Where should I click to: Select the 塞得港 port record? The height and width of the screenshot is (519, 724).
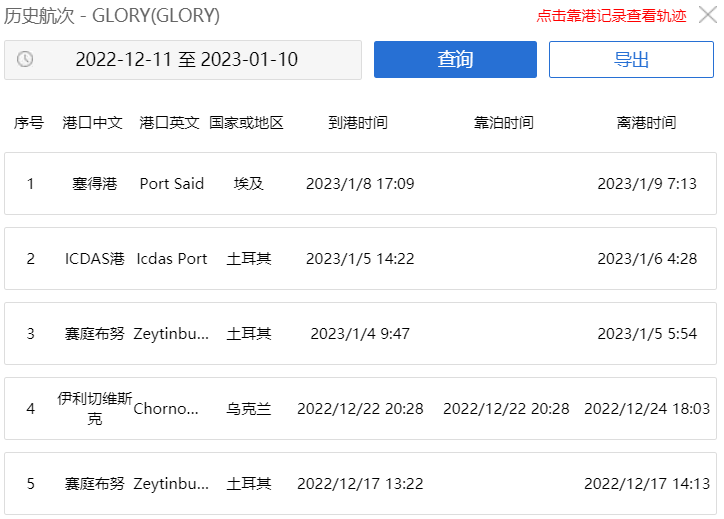[x=360, y=184]
